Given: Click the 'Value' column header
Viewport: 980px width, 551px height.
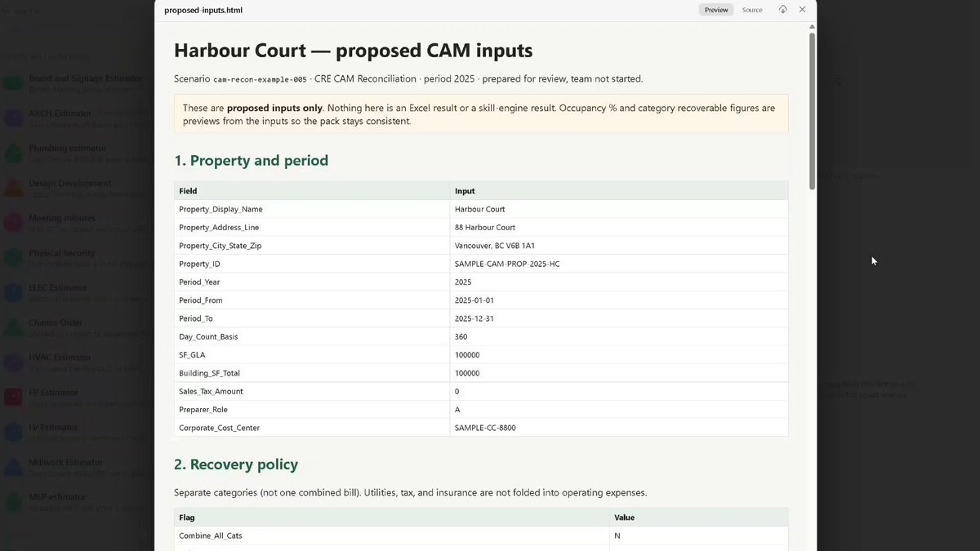Looking at the screenshot, I should (x=699, y=518).
